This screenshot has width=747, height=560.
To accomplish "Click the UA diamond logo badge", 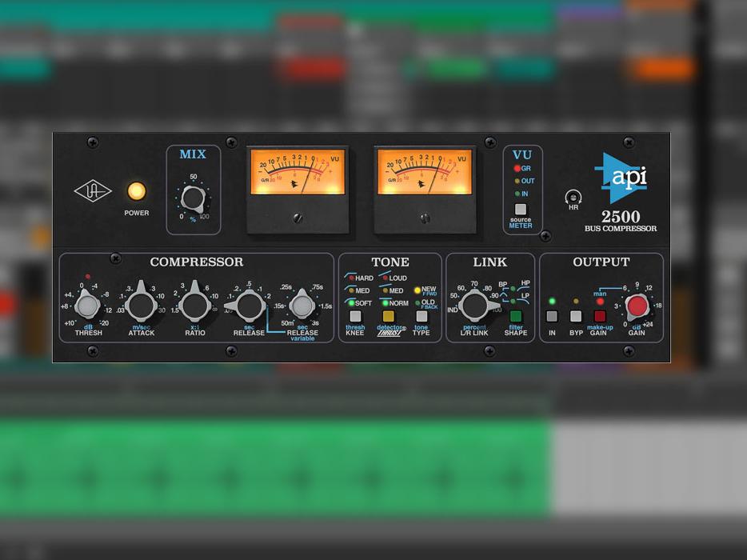I will point(92,190).
